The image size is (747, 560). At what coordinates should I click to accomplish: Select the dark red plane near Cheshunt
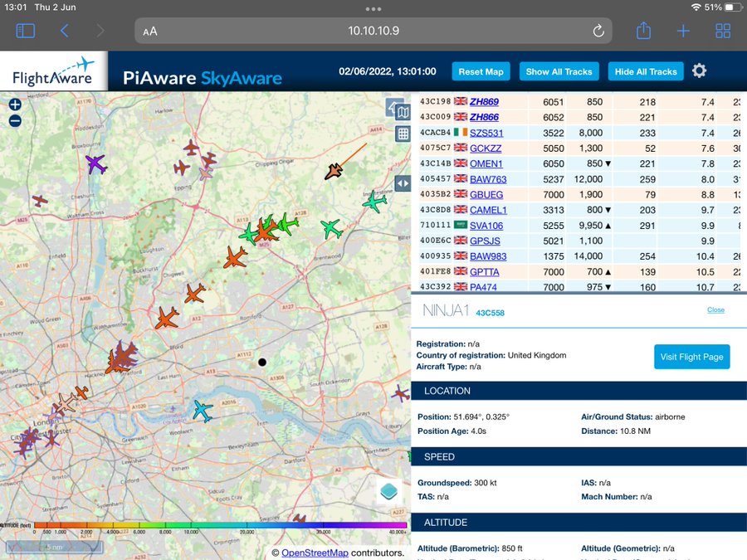(40, 201)
